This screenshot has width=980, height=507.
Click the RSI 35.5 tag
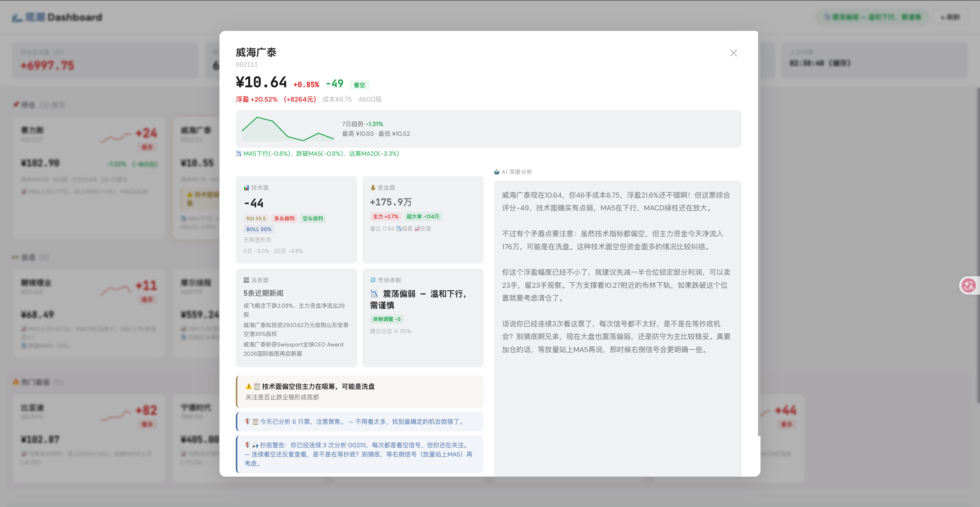[256, 219]
